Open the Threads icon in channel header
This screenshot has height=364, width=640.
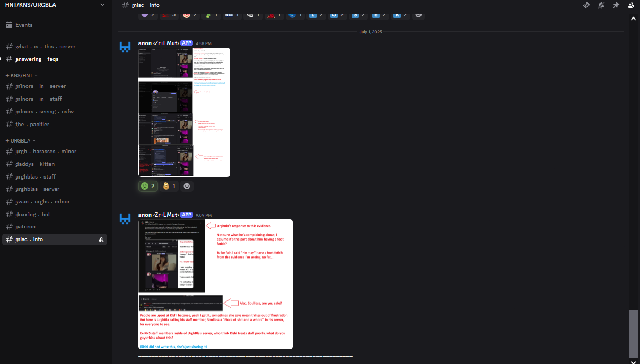pos(586,5)
